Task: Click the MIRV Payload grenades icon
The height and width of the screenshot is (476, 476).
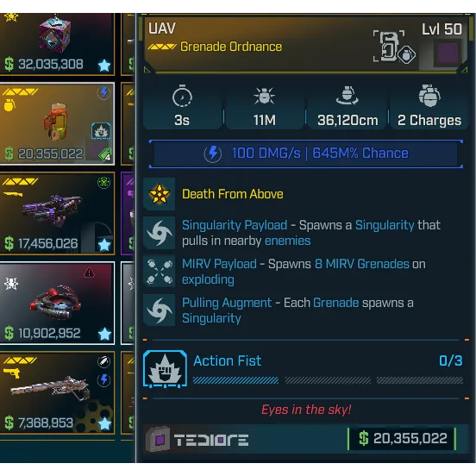Action: click(x=159, y=272)
